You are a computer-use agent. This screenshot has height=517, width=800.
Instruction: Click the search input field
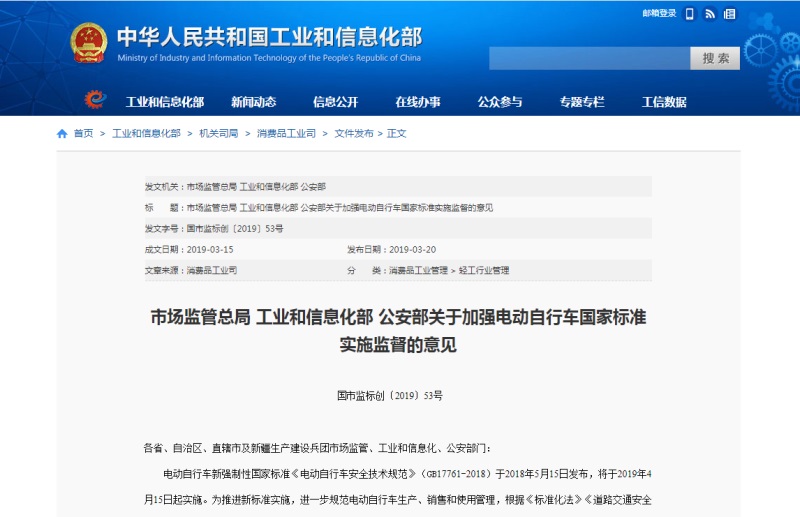589,59
